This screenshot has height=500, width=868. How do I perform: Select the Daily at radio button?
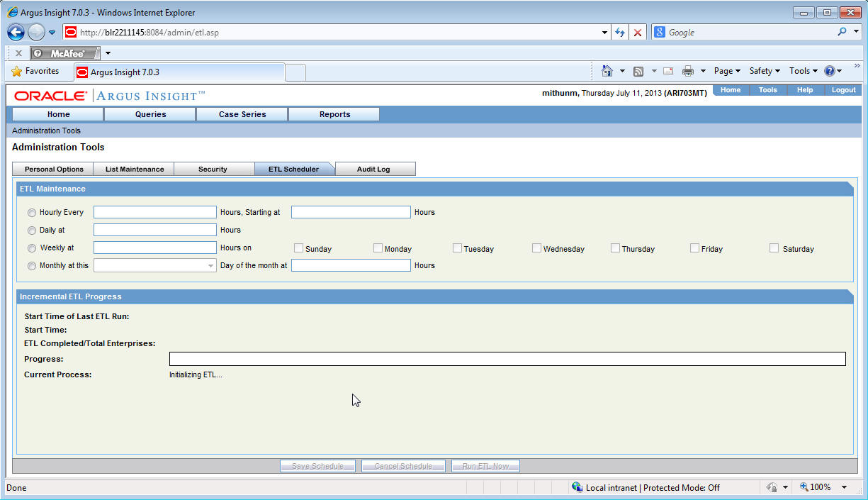[x=32, y=230]
